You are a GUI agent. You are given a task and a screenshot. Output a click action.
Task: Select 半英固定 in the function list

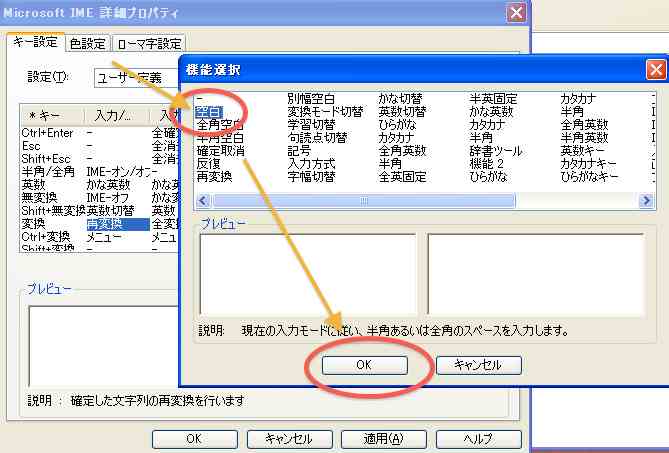[493, 99]
